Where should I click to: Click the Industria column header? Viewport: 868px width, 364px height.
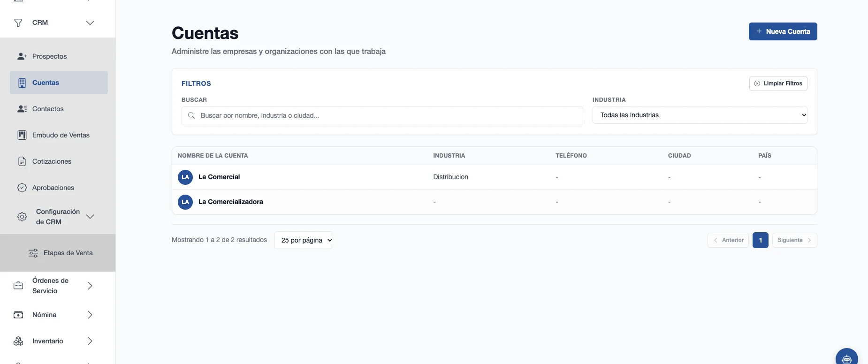[449, 156]
